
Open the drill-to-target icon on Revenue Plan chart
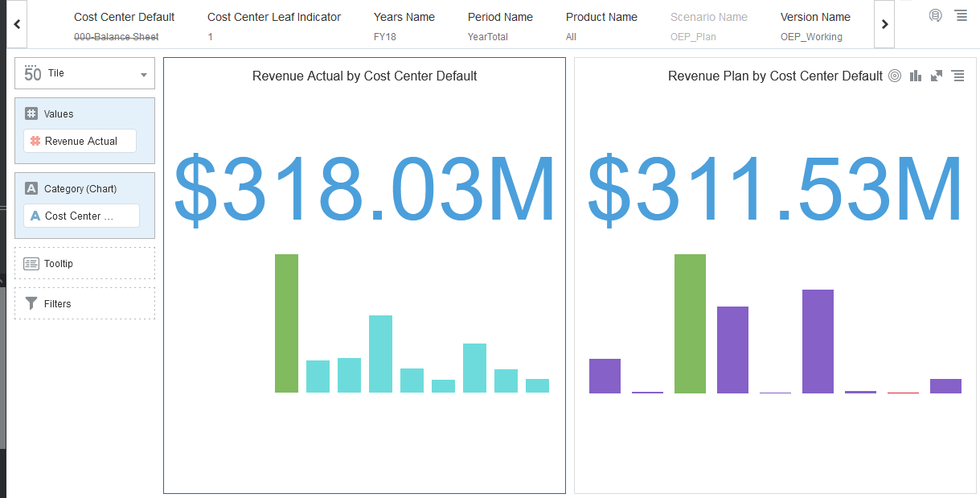click(895, 76)
